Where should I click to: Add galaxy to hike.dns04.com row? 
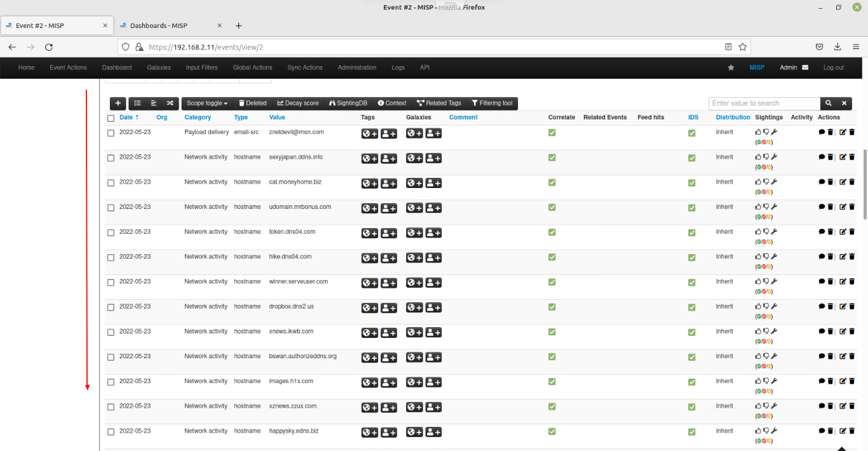(414, 257)
